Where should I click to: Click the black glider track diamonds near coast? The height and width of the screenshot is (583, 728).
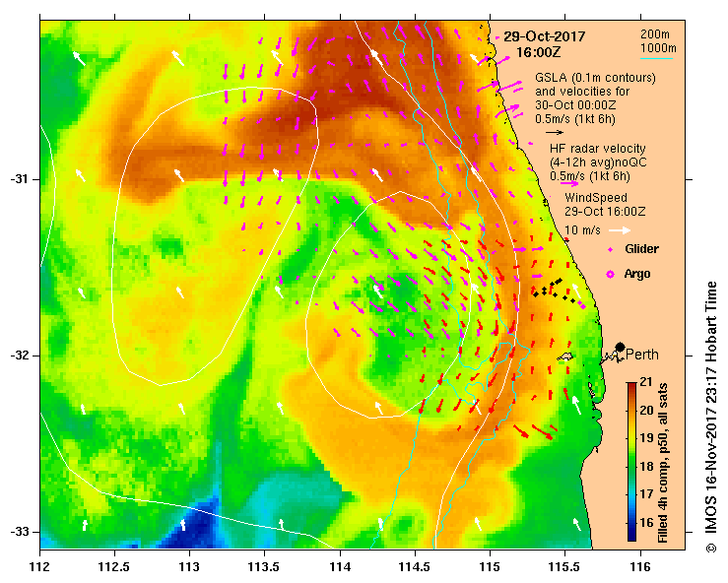tap(554, 291)
